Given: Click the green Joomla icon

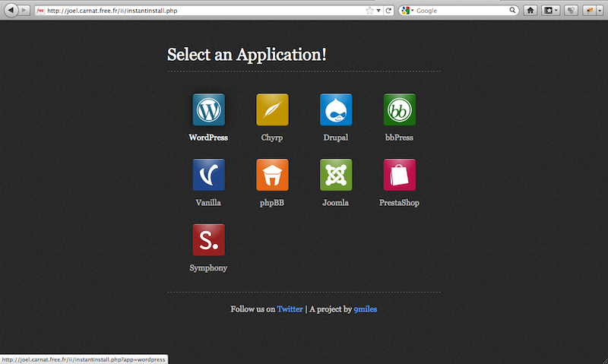Looking at the screenshot, I should (x=336, y=175).
